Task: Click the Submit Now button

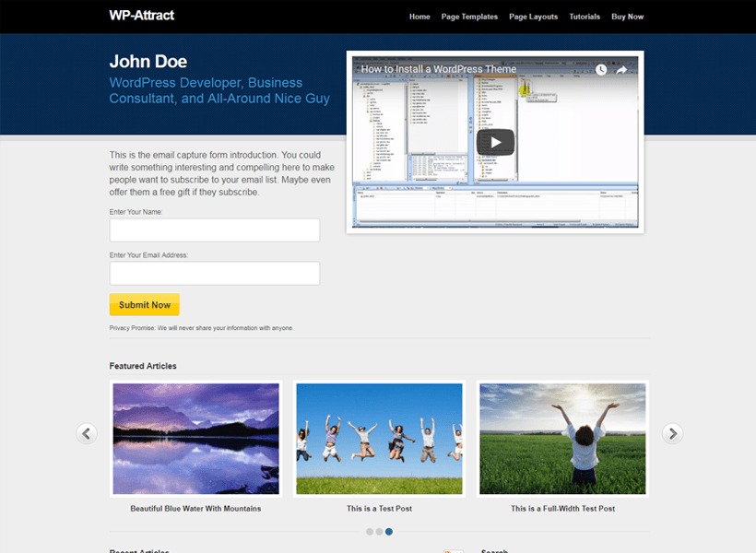Action: (145, 305)
